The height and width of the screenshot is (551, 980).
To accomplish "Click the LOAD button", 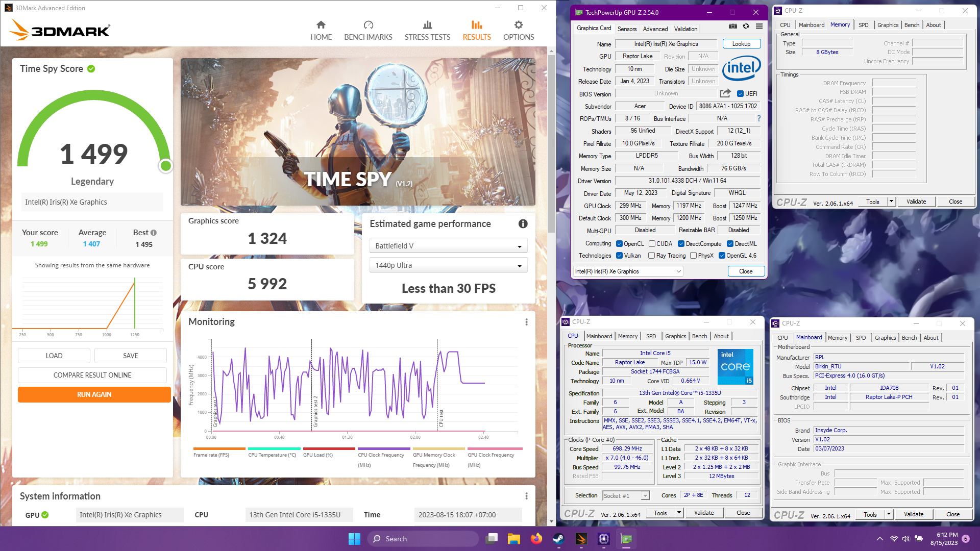I will [54, 356].
